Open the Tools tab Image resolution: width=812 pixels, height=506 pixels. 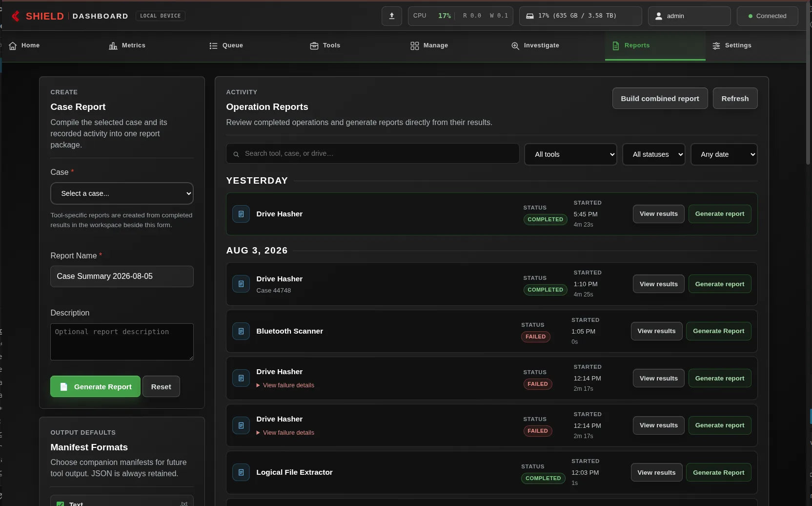point(353,45)
